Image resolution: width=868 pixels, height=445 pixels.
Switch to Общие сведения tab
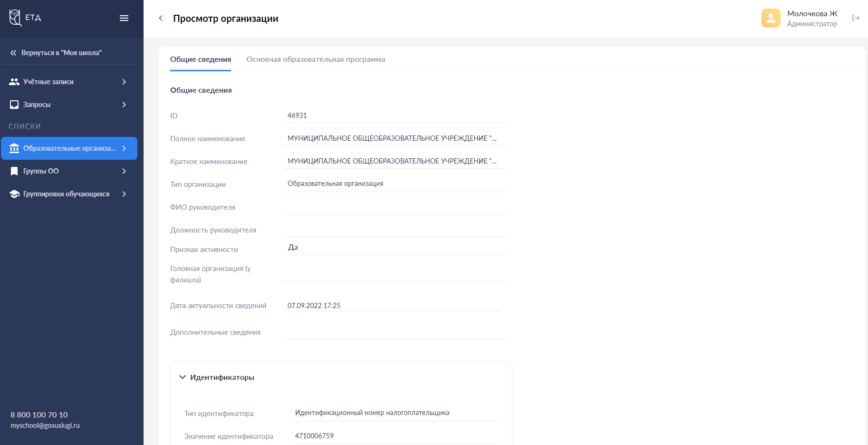201,59
